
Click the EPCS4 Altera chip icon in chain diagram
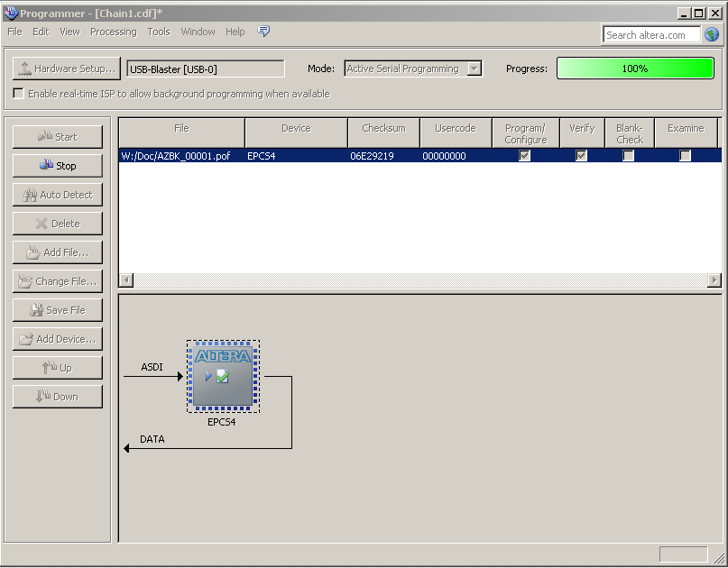click(223, 376)
